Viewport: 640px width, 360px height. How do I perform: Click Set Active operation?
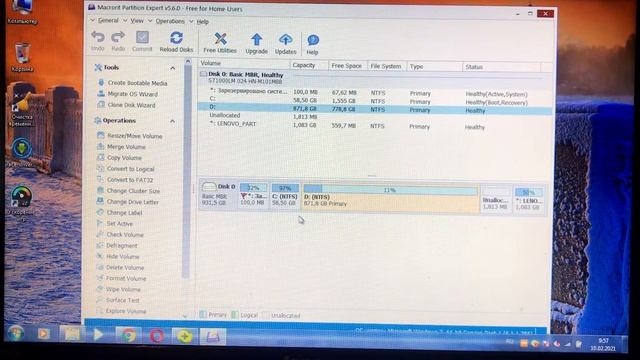pyautogui.click(x=115, y=224)
